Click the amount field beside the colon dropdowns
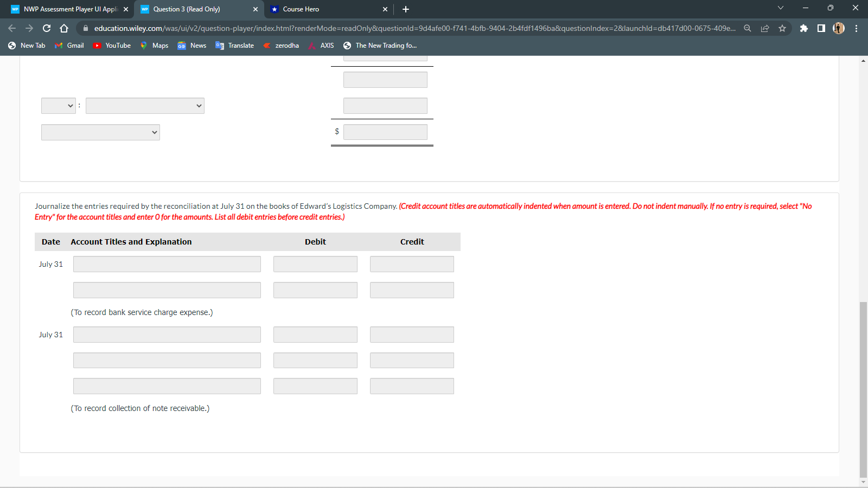 click(385, 106)
